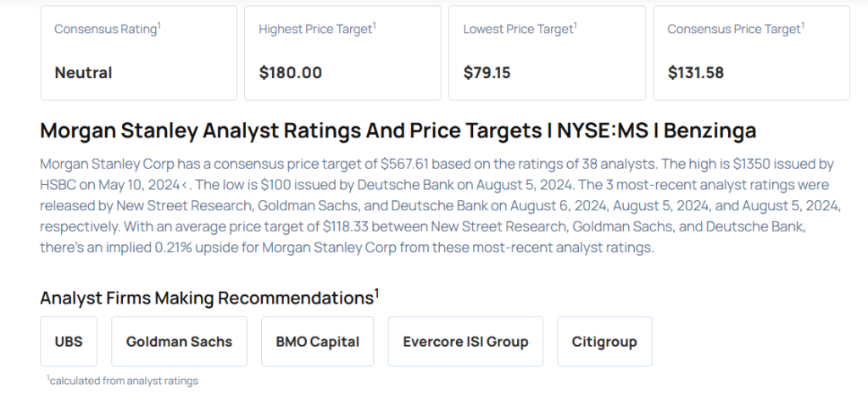
Task: Open the BMO Capital firm button
Action: [x=318, y=342]
